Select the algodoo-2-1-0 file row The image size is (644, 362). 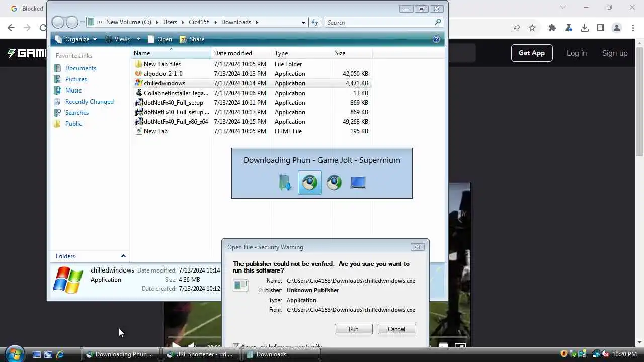[252, 74]
